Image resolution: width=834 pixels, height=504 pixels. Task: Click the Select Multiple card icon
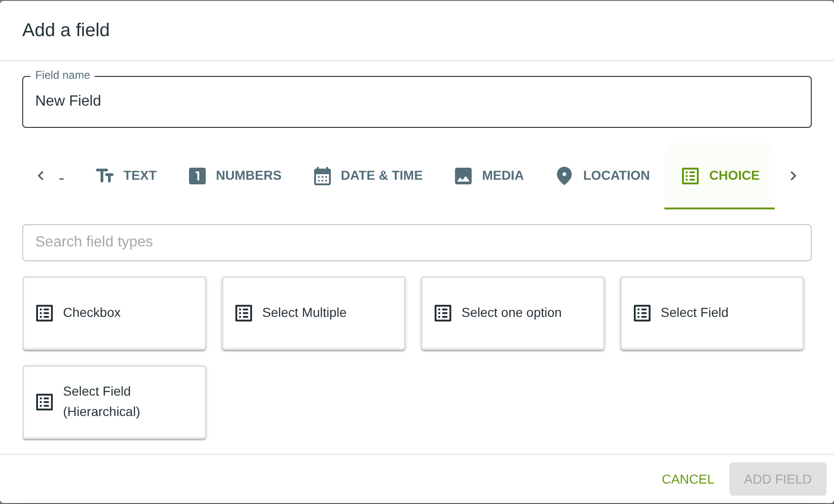[x=244, y=313]
